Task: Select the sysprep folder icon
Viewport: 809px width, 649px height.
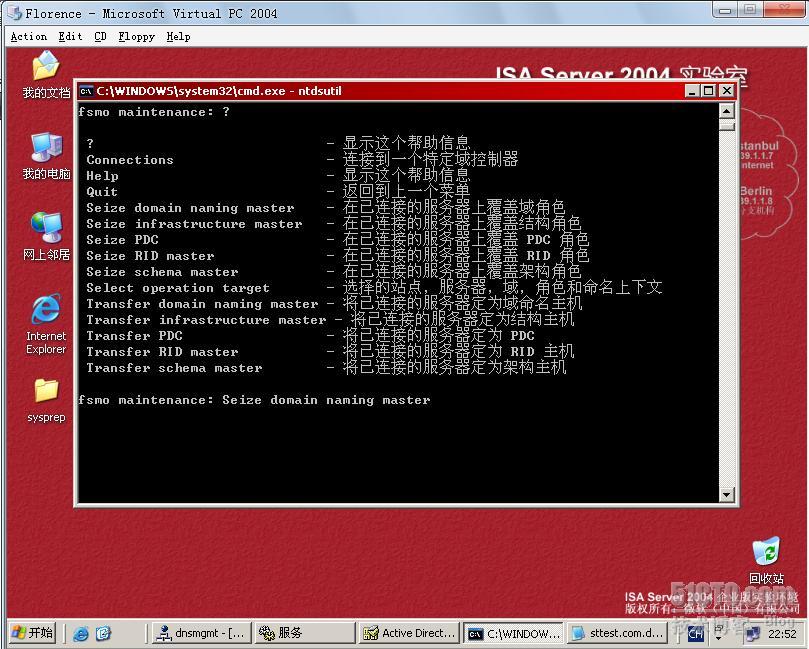Action: click(46, 401)
